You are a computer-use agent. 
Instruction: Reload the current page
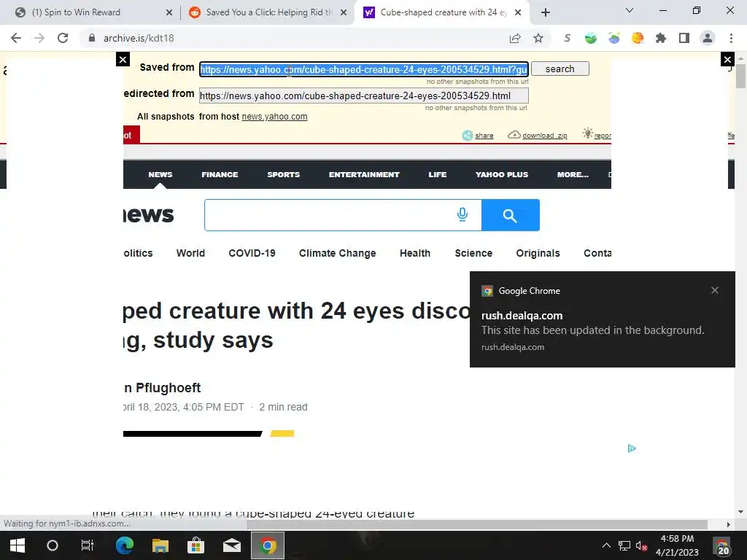point(63,38)
